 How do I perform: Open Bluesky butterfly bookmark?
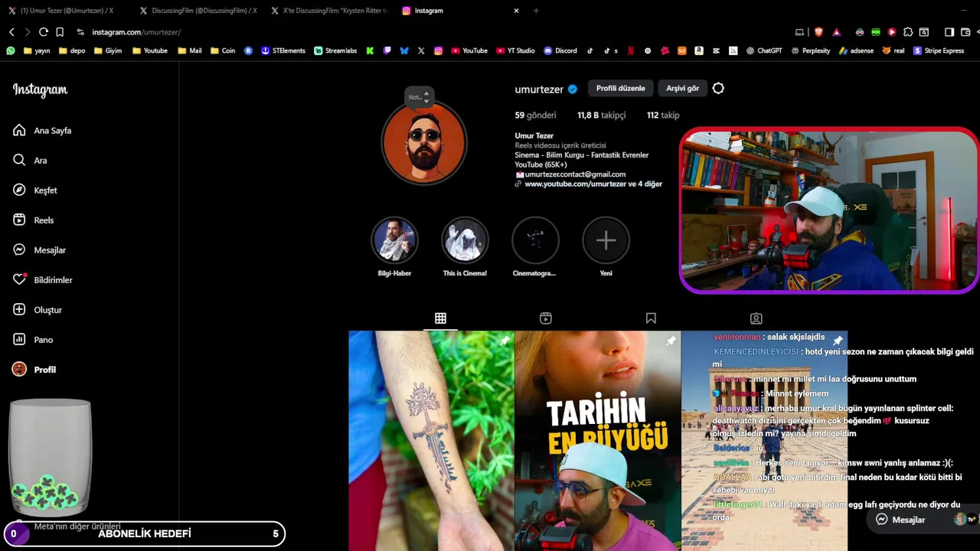click(x=404, y=51)
